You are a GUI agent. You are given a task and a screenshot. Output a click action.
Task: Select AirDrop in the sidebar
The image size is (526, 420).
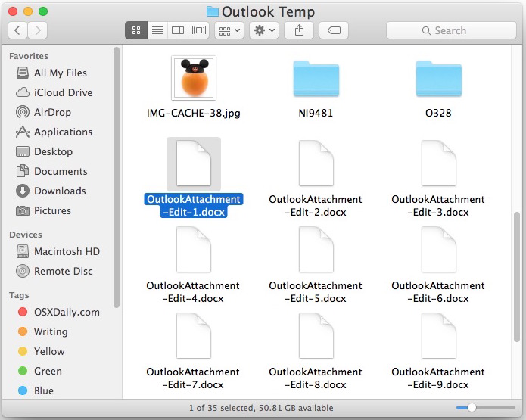[44, 112]
